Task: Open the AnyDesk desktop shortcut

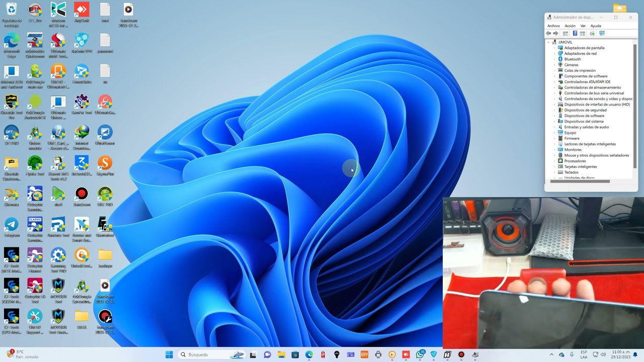Action: (x=82, y=13)
